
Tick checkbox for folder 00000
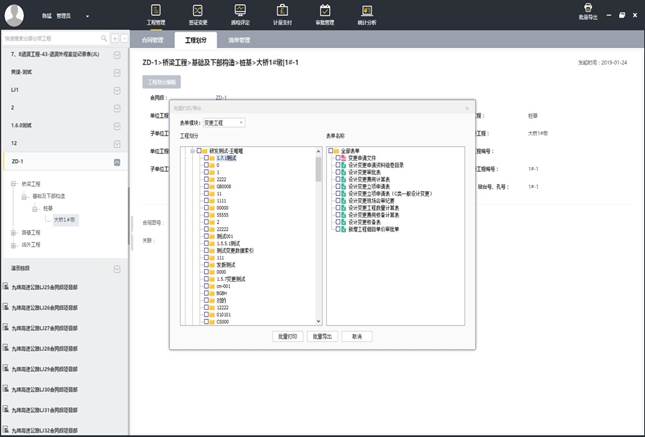(206, 208)
